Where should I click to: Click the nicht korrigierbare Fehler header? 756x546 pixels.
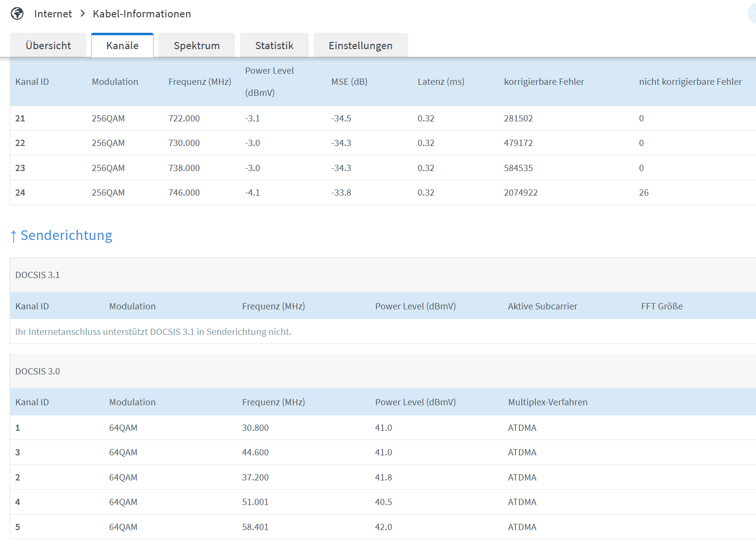click(690, 82)
